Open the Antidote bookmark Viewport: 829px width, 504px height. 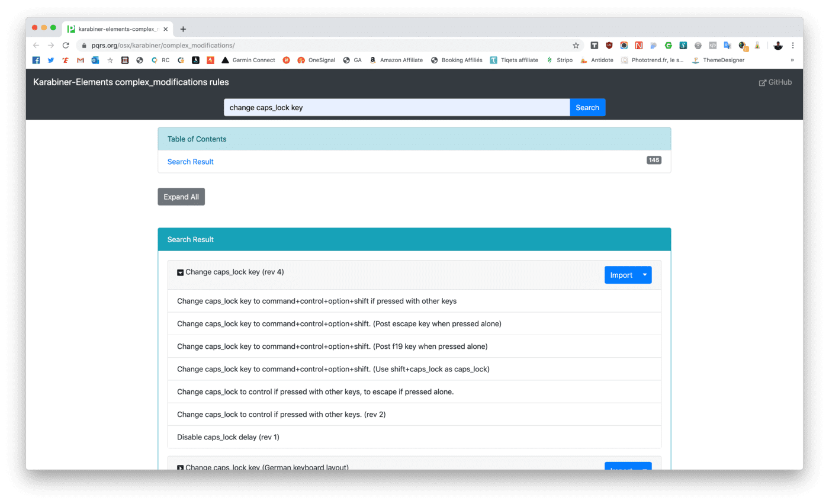click(x=597, y=60)
